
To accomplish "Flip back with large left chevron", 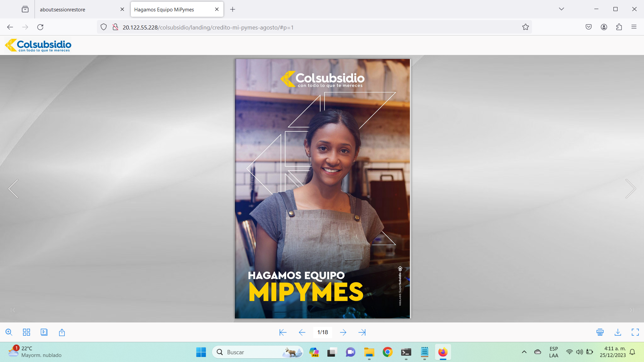I will point(13,189).
